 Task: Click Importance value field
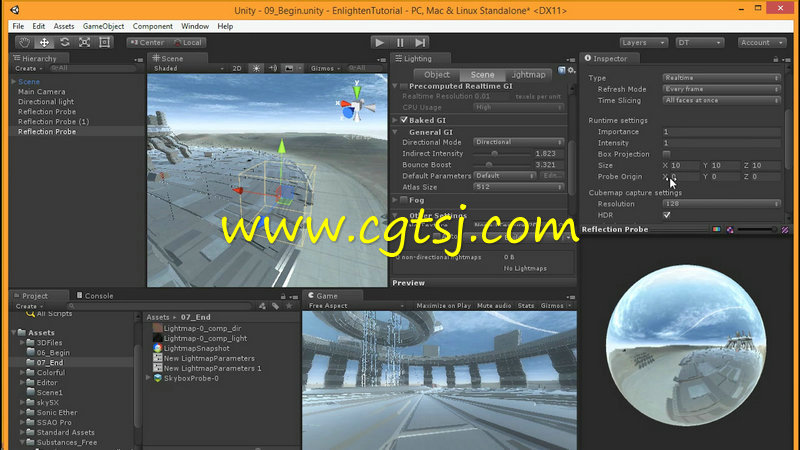tap(721, 132)
